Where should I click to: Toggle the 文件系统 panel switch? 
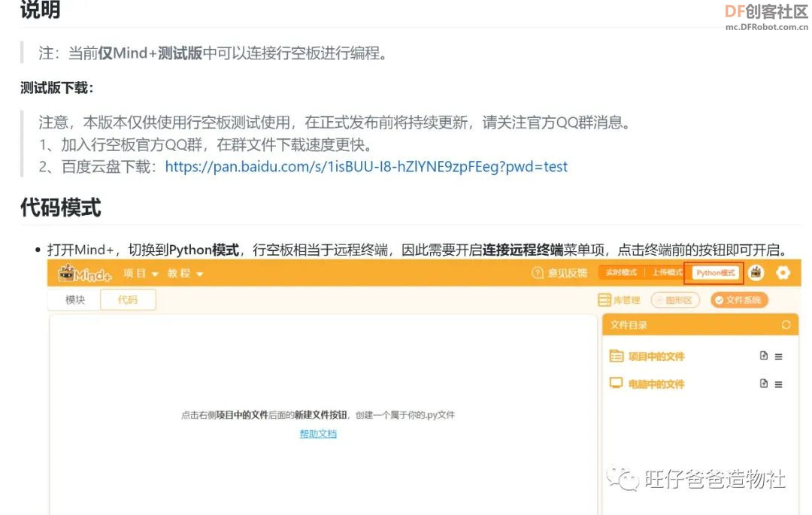click(x=739, y=300)
